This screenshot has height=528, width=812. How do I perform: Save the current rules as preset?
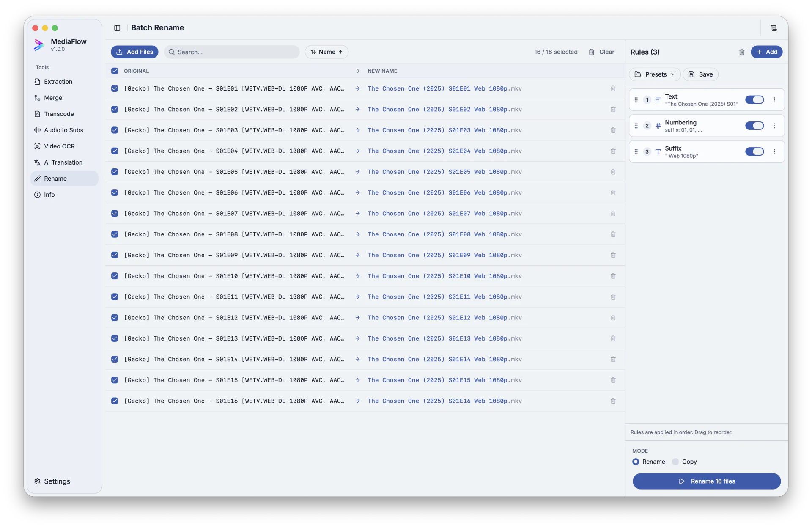pyautogui.click(x=700, y=74)
